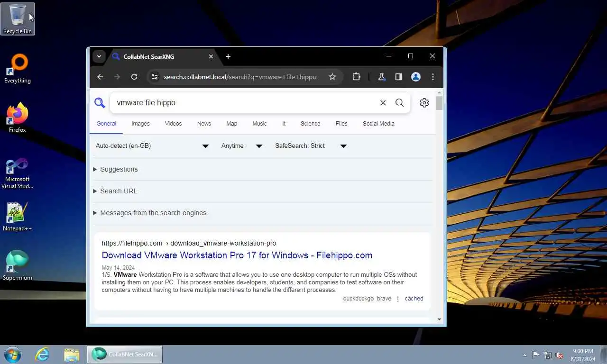Click the network icon in system tray
607x364 pixels.
click(x=548, y=355)
